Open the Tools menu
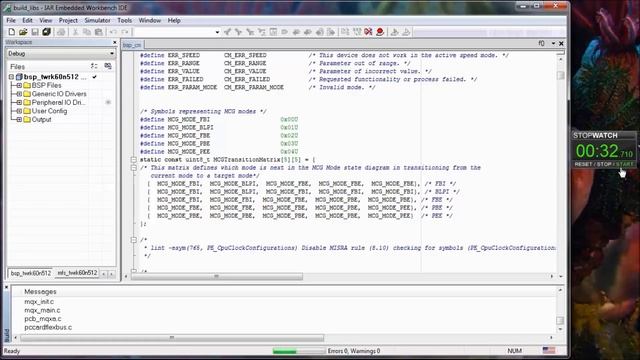 [124, 20]
